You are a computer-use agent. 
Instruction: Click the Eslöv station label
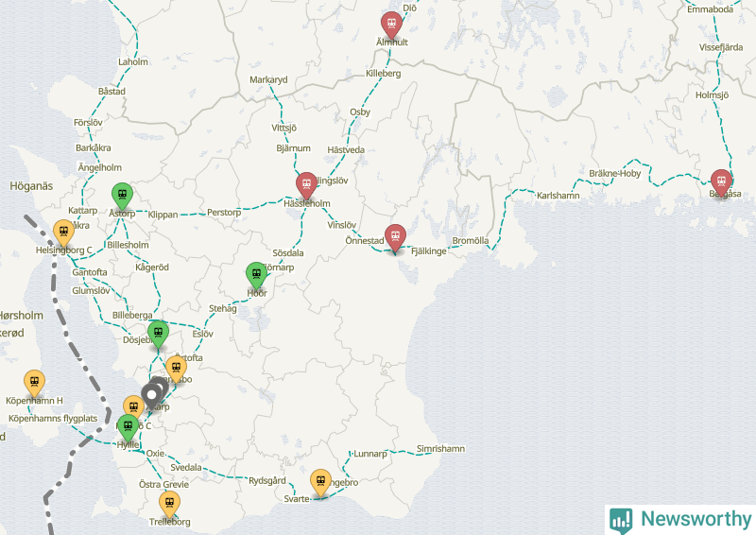pyautogui.click(x=202, y=334)
